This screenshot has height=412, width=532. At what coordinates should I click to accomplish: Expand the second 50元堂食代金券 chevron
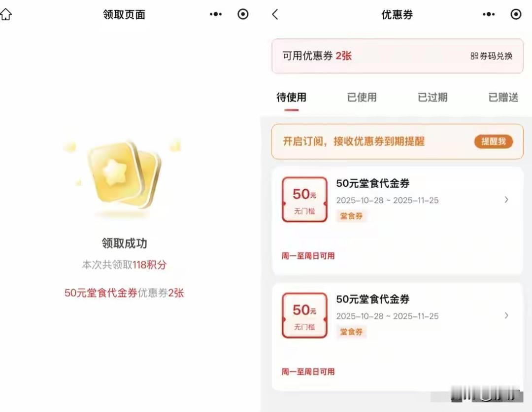(x=506, y=315)
